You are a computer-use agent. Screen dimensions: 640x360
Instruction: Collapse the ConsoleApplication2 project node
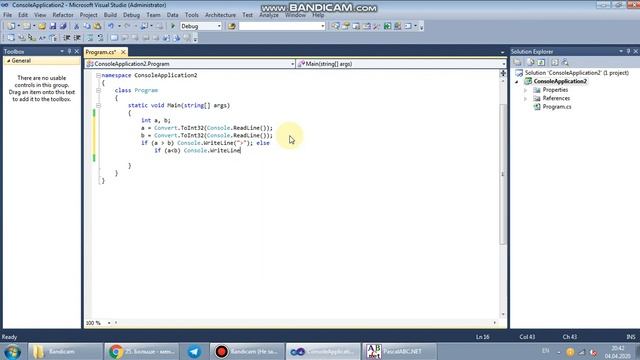tap(517, 82)
